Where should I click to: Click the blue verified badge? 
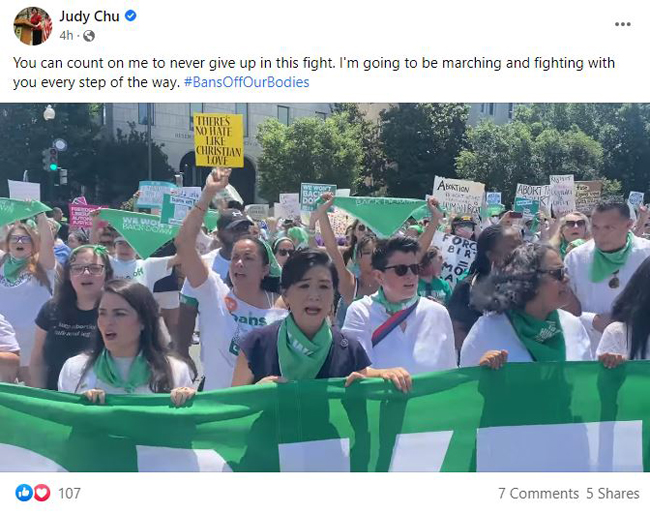pyautogui.click(x=131, y=16)
